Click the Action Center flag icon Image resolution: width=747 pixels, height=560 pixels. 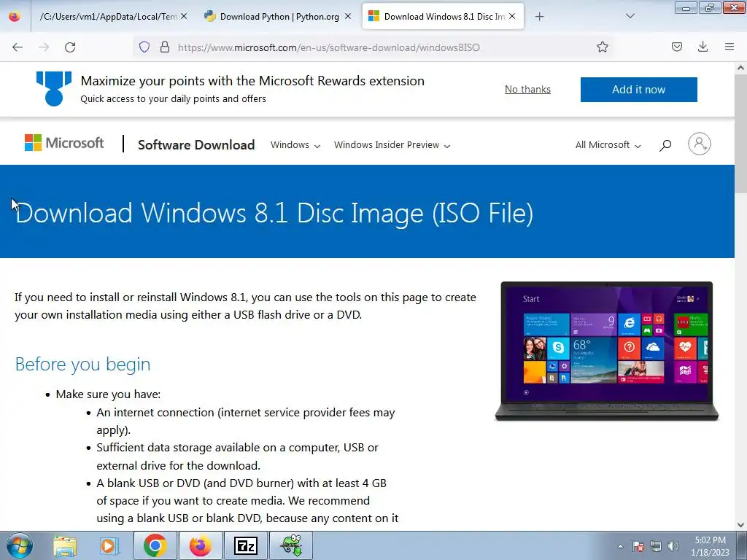coord(638,546)
